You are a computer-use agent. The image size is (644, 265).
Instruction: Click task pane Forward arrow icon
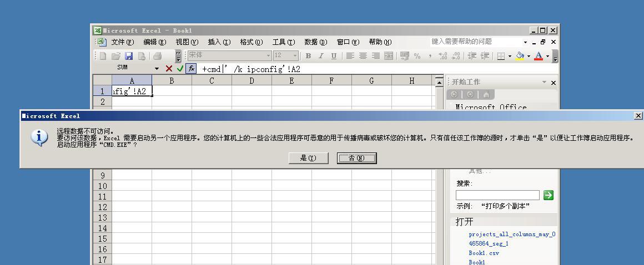pos(470,95)
